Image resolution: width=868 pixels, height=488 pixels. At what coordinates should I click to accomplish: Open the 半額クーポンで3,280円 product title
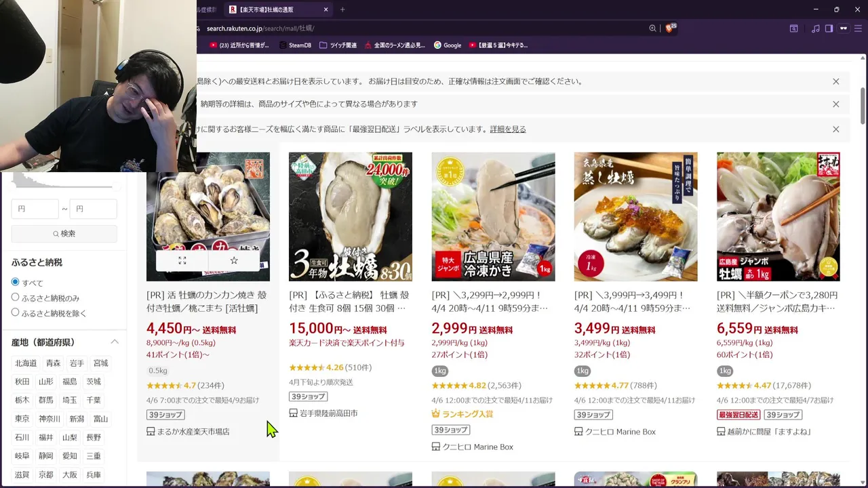pos(778,302)
